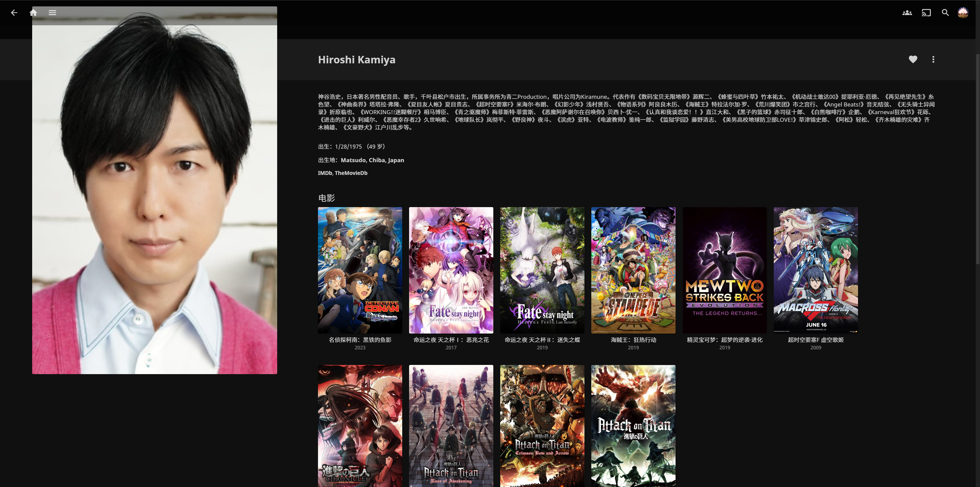Click the back arrow icon
Screen dimensions: 980x487
point(14,13)
